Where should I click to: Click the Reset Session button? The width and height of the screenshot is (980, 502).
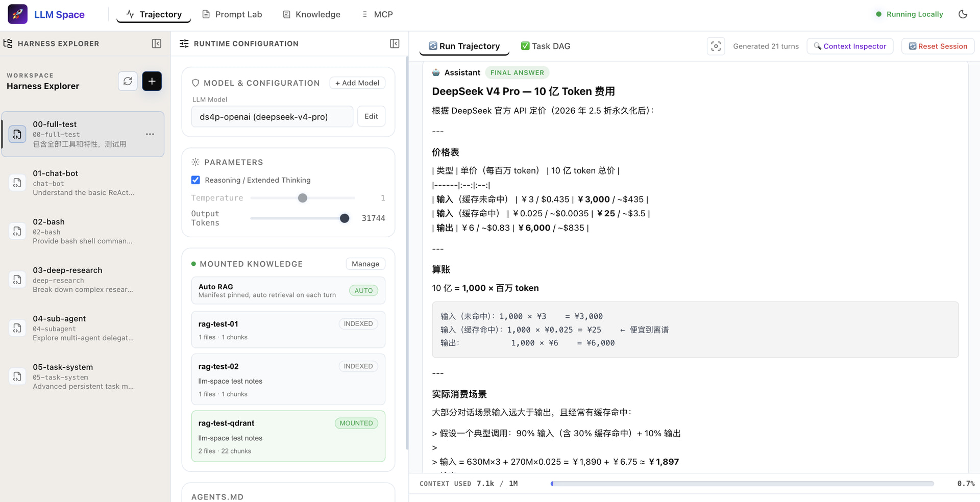(938, 46)
